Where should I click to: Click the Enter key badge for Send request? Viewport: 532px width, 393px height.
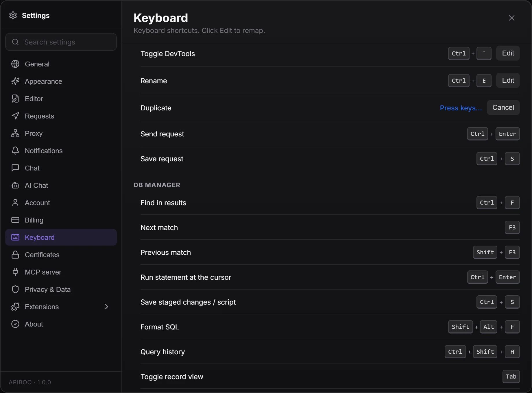(x=507, y=134)
